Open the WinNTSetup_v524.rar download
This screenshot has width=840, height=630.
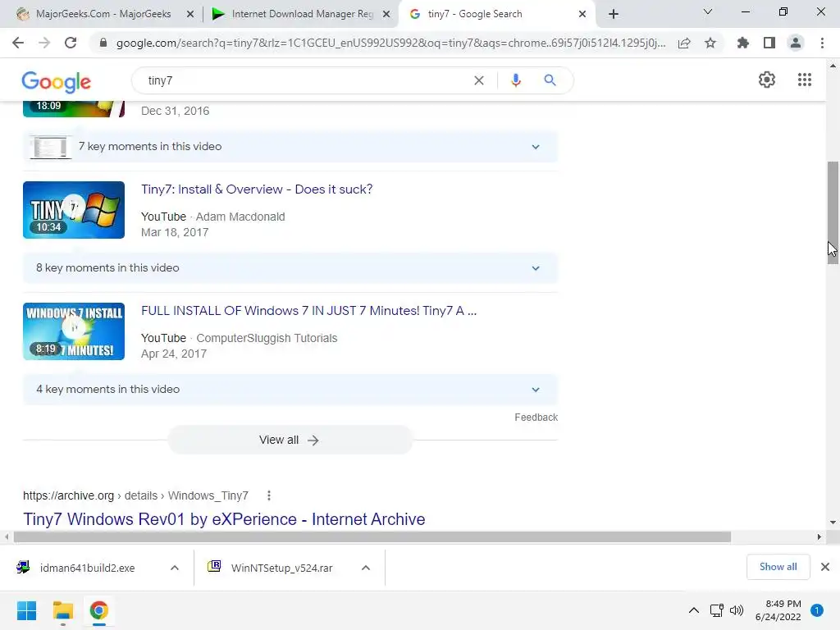coord(282,568)
